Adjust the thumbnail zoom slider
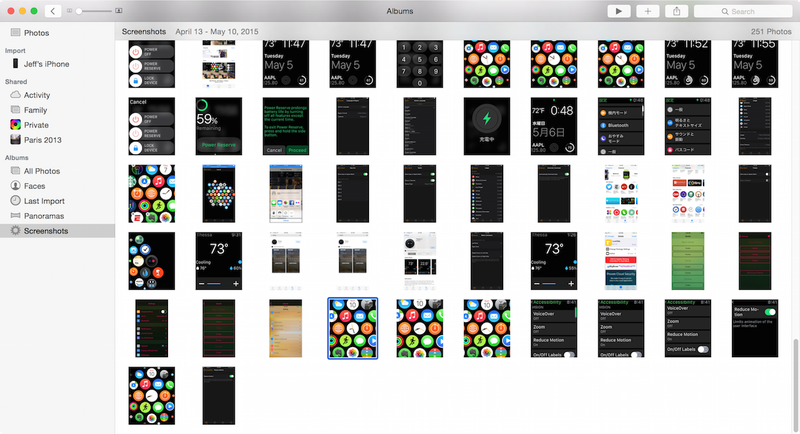 point(79,11)
